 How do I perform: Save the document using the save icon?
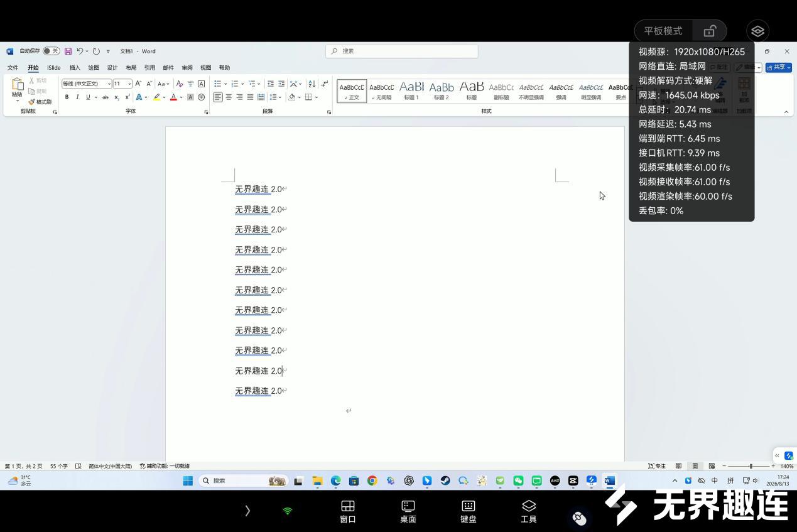coord(68,52)
